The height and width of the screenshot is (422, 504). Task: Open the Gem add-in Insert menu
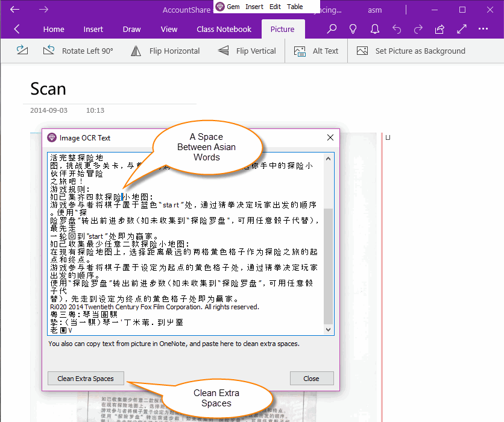tap(254, 7)
